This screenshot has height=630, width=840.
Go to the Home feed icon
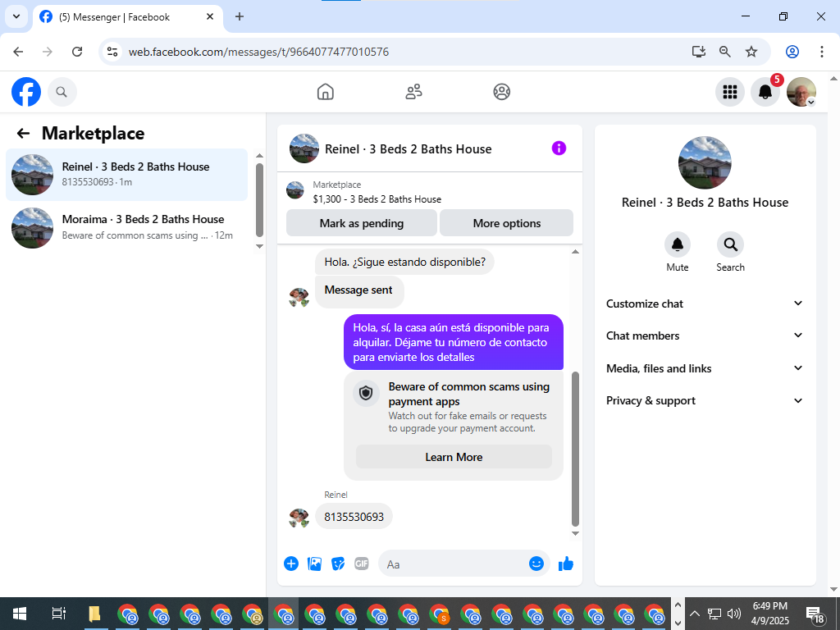click(325, 92)
